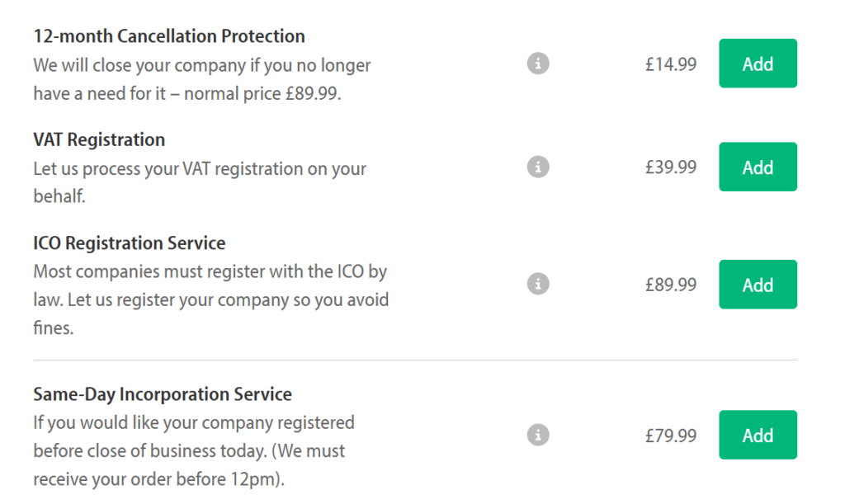Click the £79.99 price text
Image resolution: width=845 pixels, height=504 pixels.
click(671, 435)
